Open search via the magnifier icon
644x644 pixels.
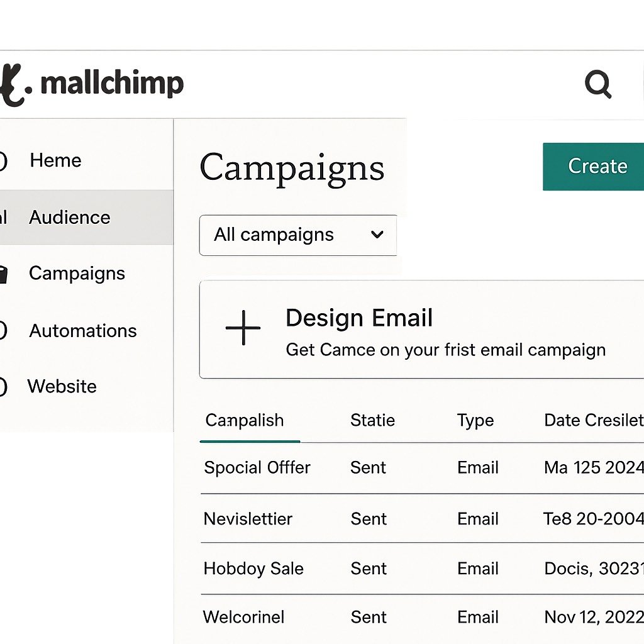597,82
